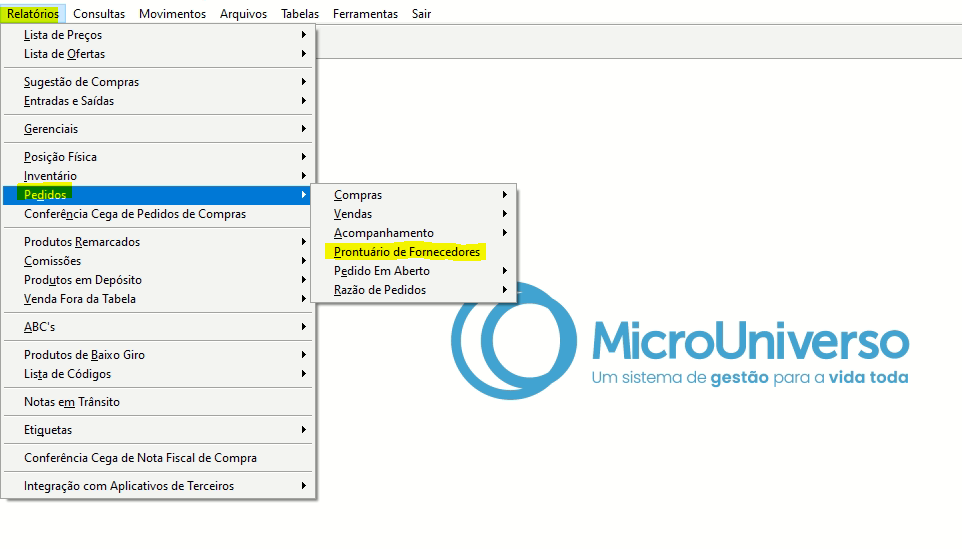Open Produtos Remarcados submenu
Screen dimensions: 962x549
tap(158, 242)
